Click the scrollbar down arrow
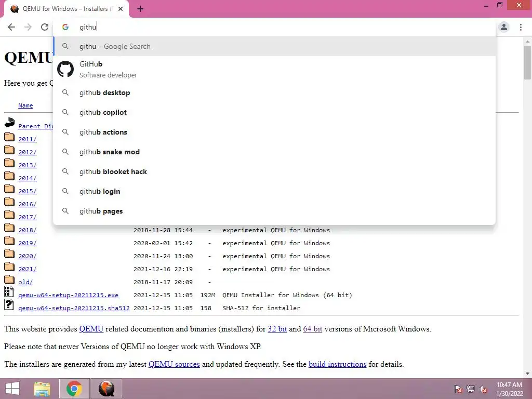The width and height of the screenshot is (532, 399). point(527,374)
